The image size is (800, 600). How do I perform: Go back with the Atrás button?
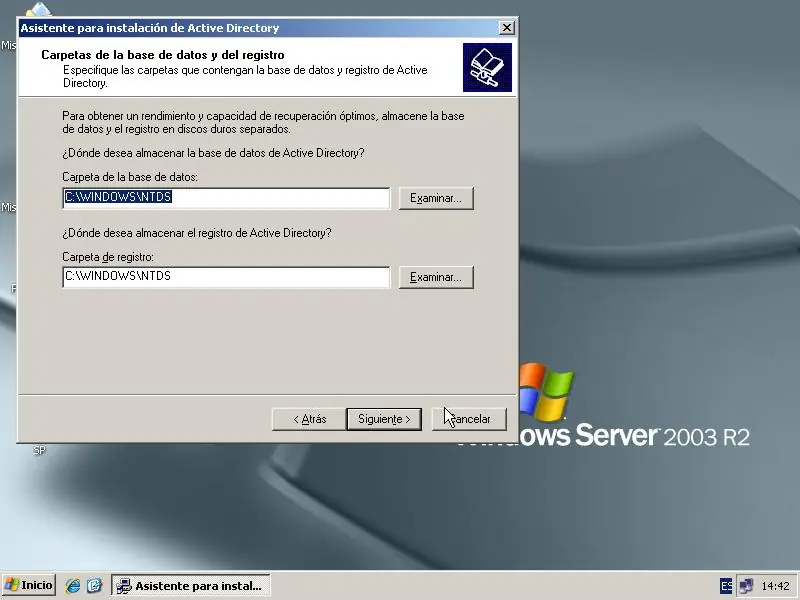click(x=309, y=419)
